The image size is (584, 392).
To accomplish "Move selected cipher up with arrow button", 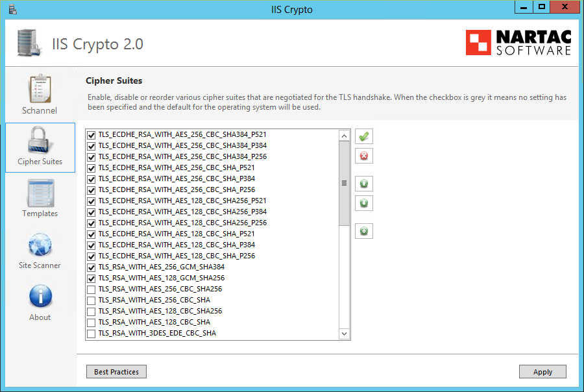I will click(x=364, y=184).
